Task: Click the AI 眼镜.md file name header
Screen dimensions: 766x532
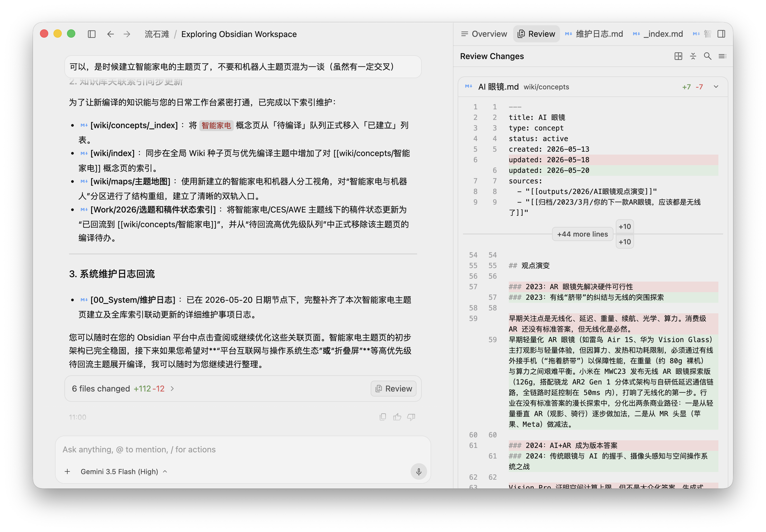Action: [498, 87]
